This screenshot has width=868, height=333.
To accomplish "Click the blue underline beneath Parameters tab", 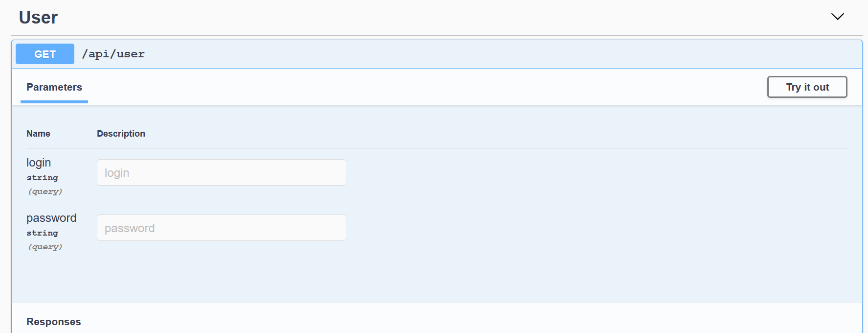I will pos(54,102).
